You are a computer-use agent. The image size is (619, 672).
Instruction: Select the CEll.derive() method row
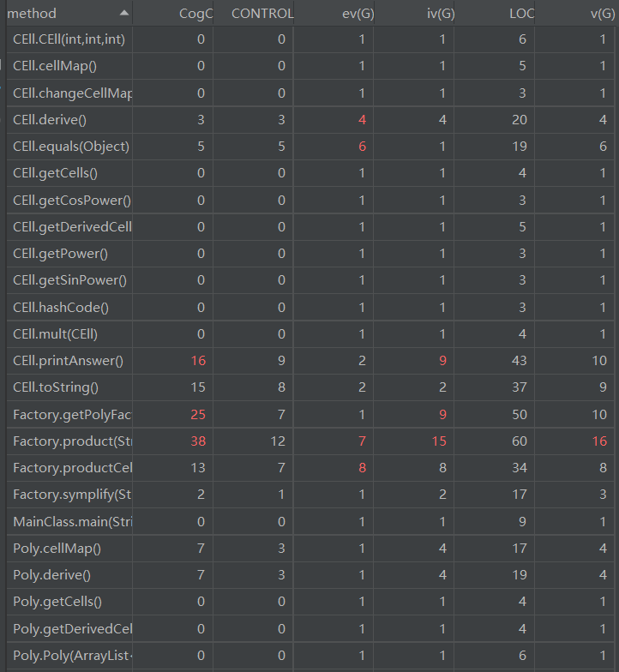coord(310,120)
